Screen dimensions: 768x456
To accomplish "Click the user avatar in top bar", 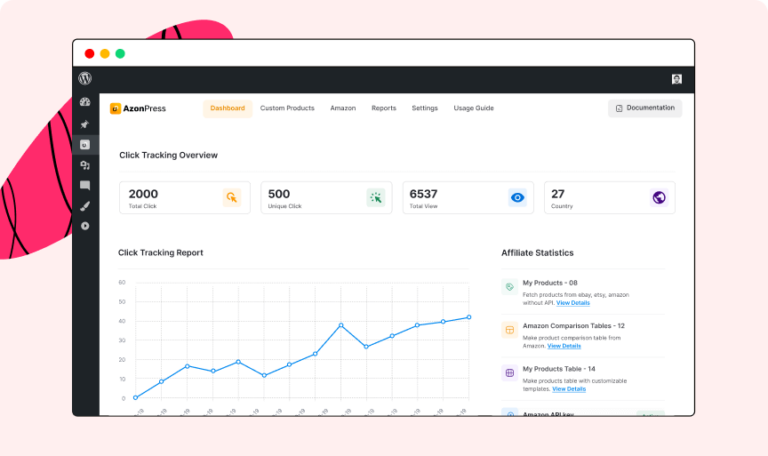I will [x=677, y=79].
